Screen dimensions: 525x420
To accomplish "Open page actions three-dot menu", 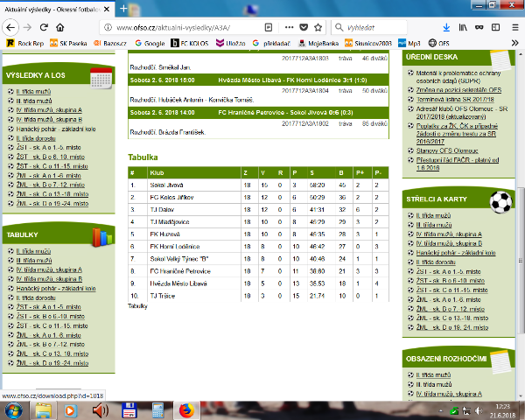I will click(x=289, y=27).
